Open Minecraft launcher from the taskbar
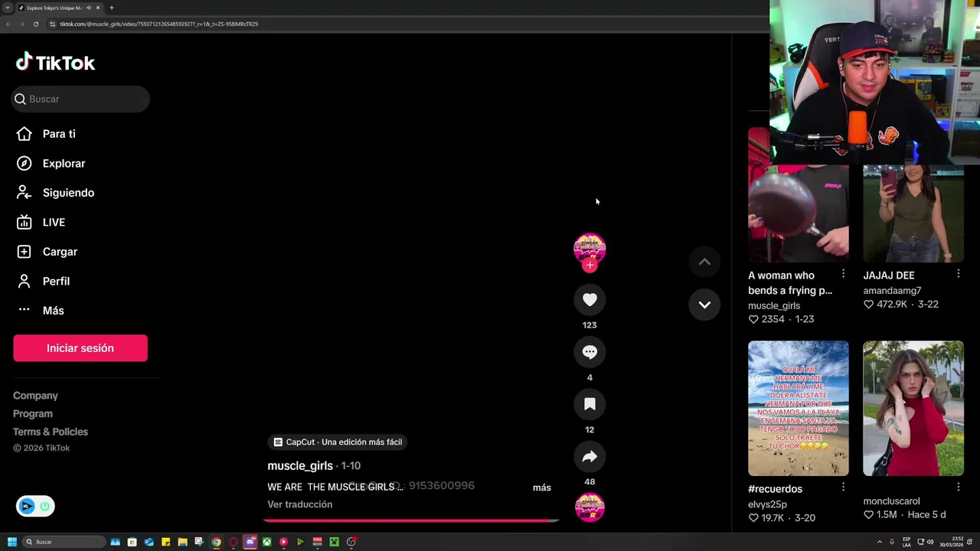This screenshot has height=551, width=980. pos(334,542)
